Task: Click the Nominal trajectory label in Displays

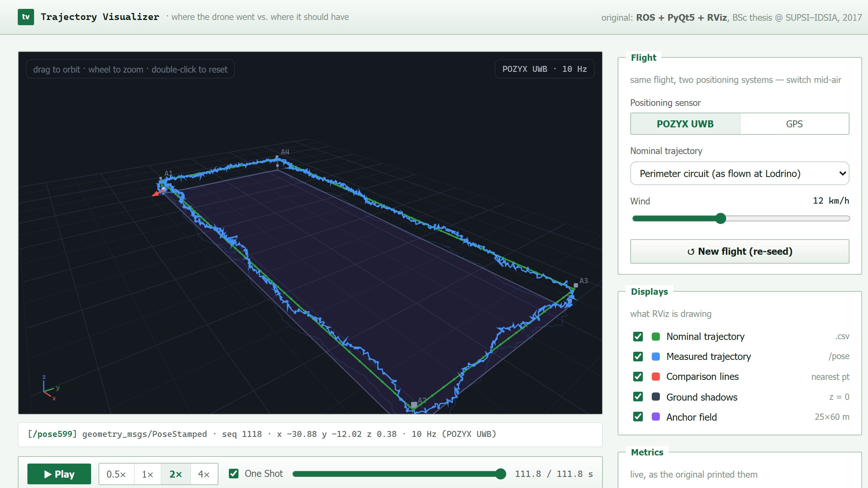Action: 705,337
